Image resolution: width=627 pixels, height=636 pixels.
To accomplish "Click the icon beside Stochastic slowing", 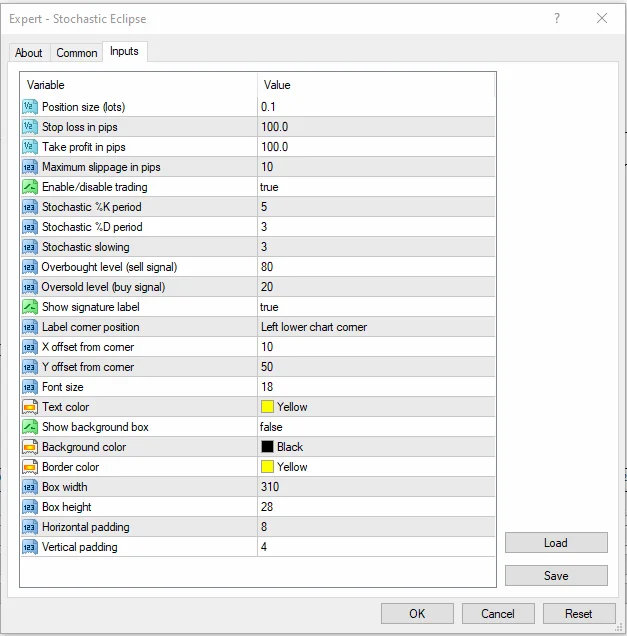I will tap(30, 247).
